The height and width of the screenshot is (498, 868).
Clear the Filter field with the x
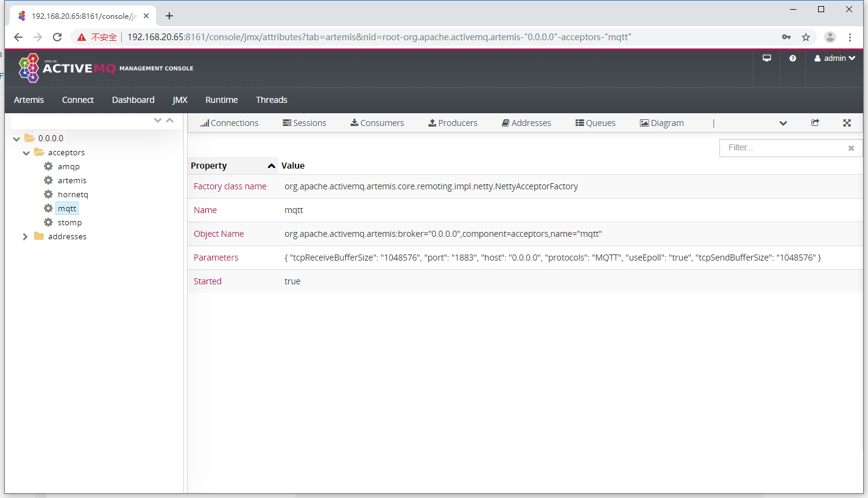851,147
